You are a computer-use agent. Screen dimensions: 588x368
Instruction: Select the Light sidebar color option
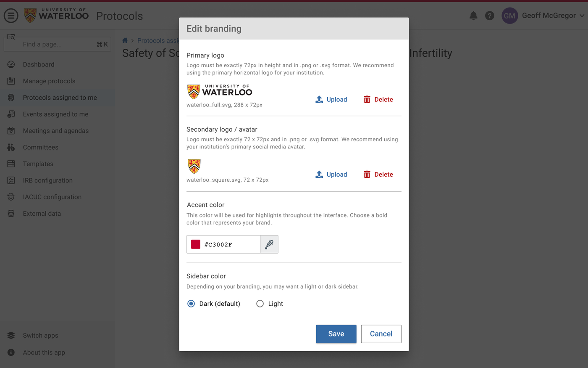(x=260, y=304)
